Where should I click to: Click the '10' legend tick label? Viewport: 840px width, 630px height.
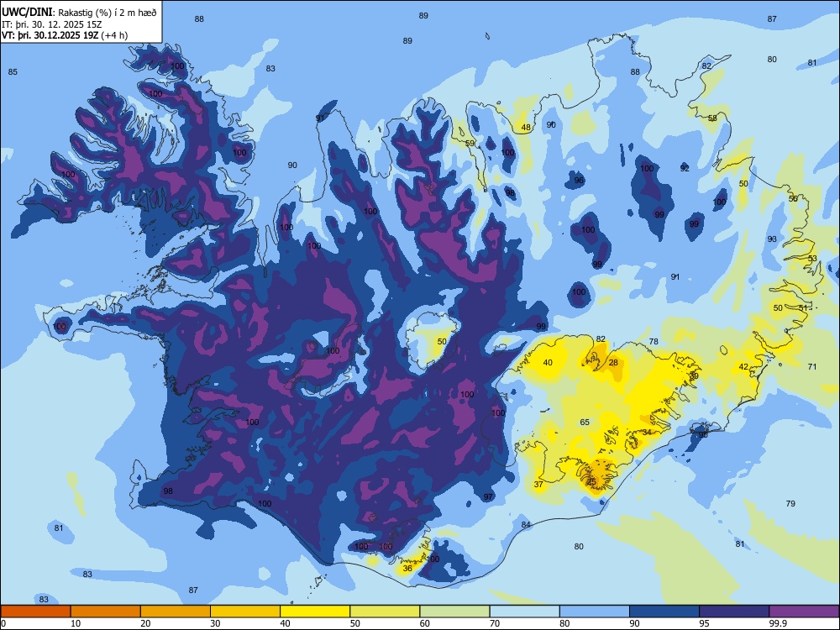[x=76, y=623]
